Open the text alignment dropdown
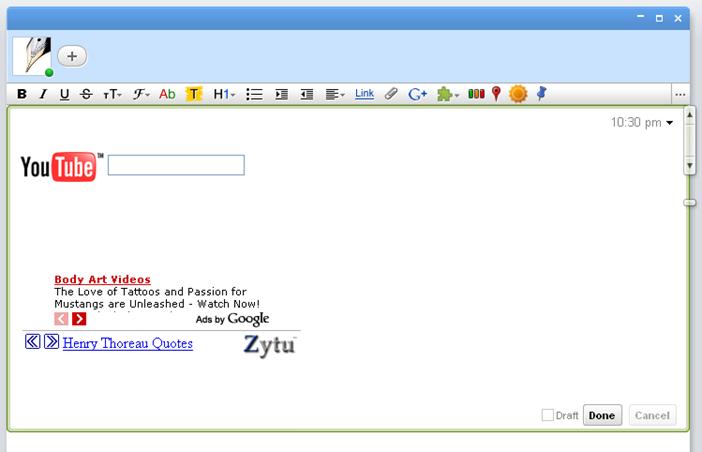The width and height of the screenshot is (702, 452). point(335,94)
